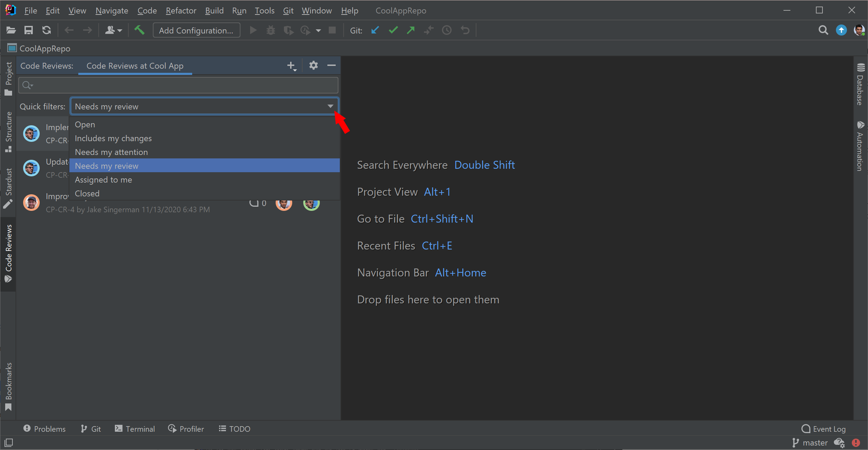Click the Add Configuration button
Screen dimensions: 868x450
[196, 30]
